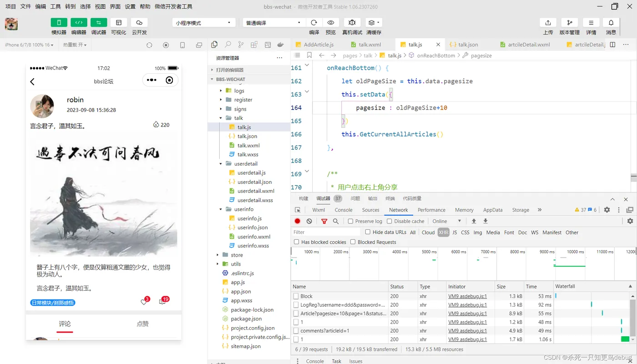The height and width of the screenshot is (364, 637).
Task: Switch to Console devtools tab
Action: pos(344,210)
